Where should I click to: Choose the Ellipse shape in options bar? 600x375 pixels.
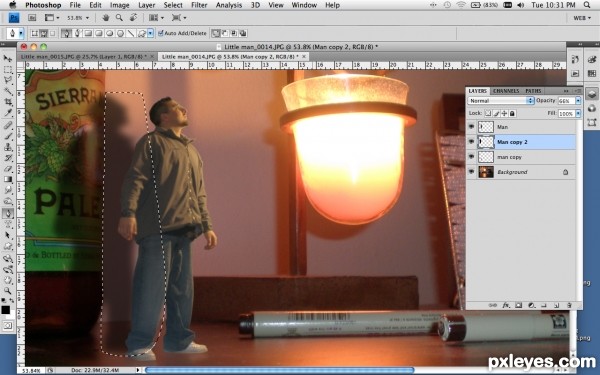[x=109, y=33]
